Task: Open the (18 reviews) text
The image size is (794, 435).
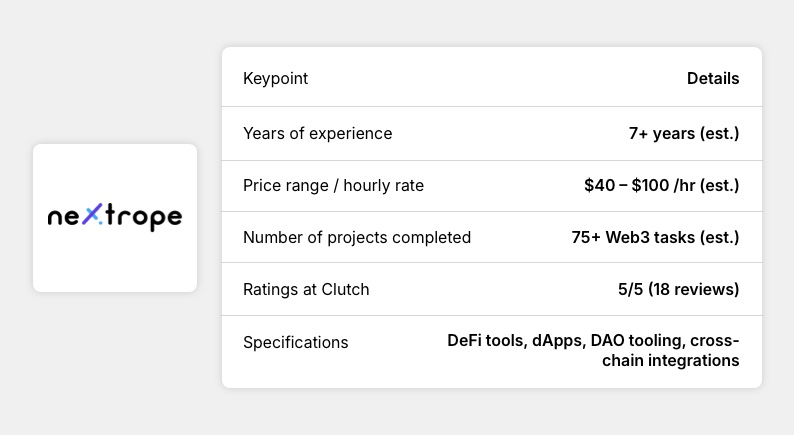Action: (x=694, y=289)
